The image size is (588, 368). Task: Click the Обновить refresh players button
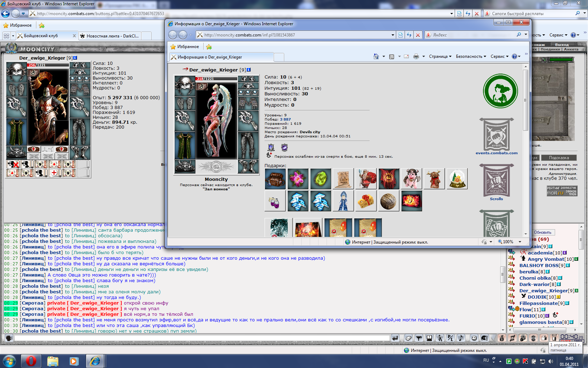[542, 232]
